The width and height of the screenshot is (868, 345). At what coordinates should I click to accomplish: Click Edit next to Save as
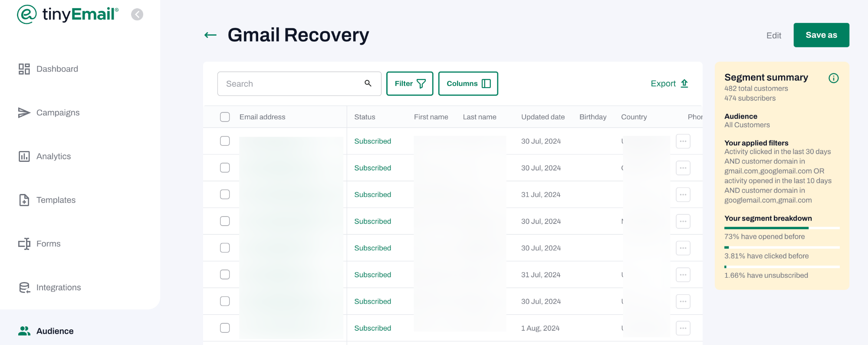point(773,36)
